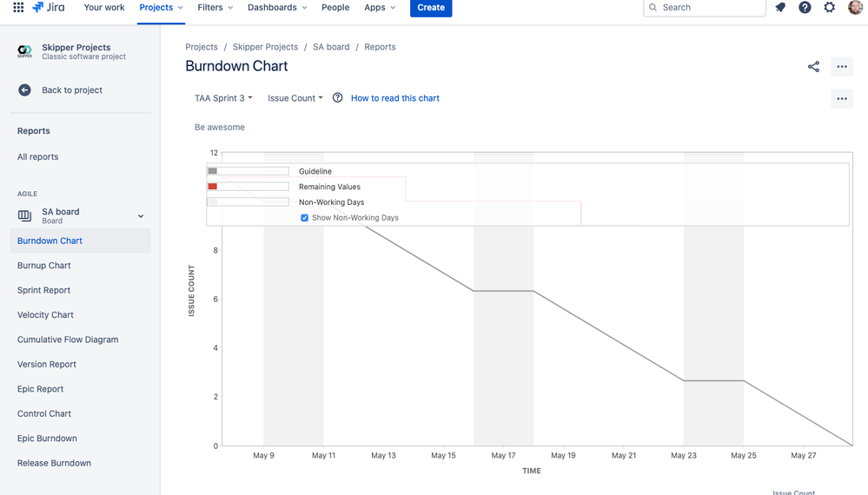This screenshot has width=868, height=495.
Task: Open How to read this chart link
Action: point(395,98)
